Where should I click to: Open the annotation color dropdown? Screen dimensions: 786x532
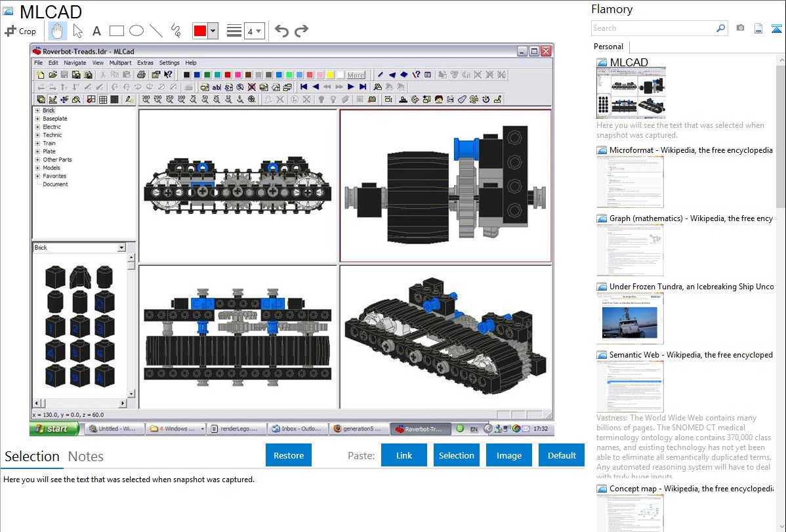[213, 31]
